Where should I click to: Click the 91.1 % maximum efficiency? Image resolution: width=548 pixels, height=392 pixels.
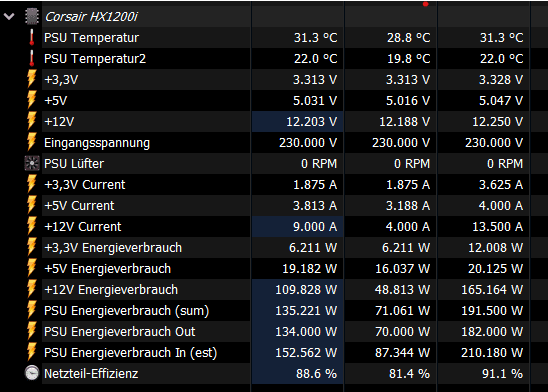coord(503,373)
